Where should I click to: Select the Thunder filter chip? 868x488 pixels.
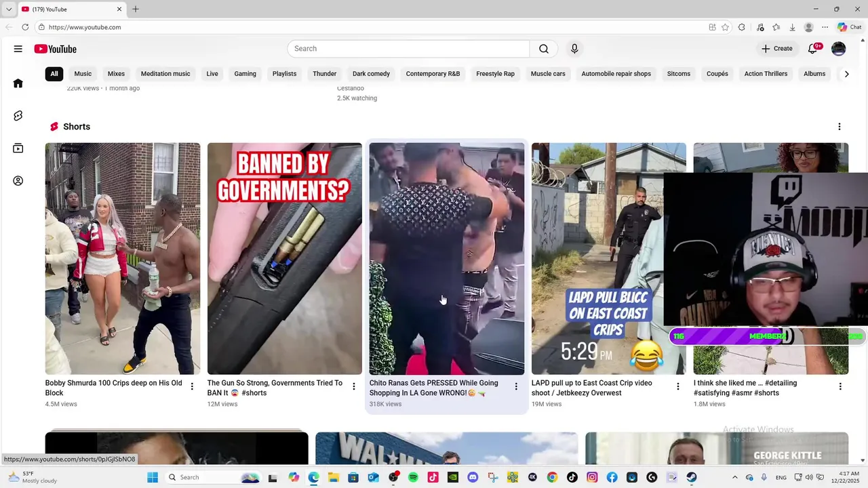(x=325, y=74)
